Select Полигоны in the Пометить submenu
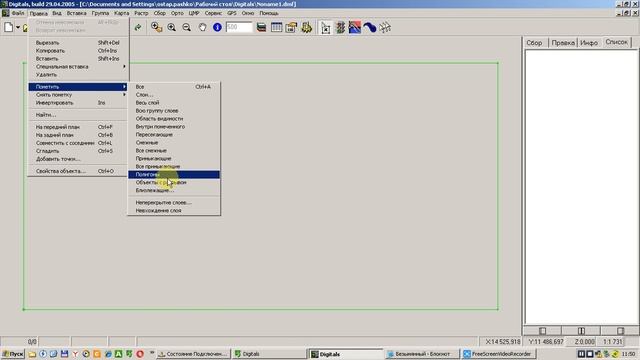The image size is (640, 360). (x=174, y=175)
